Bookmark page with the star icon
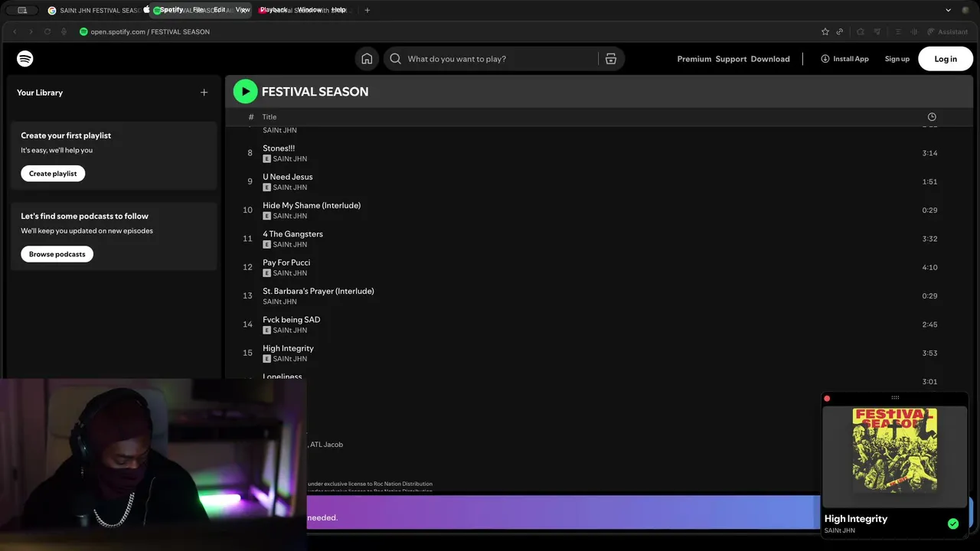 [825, 31]
